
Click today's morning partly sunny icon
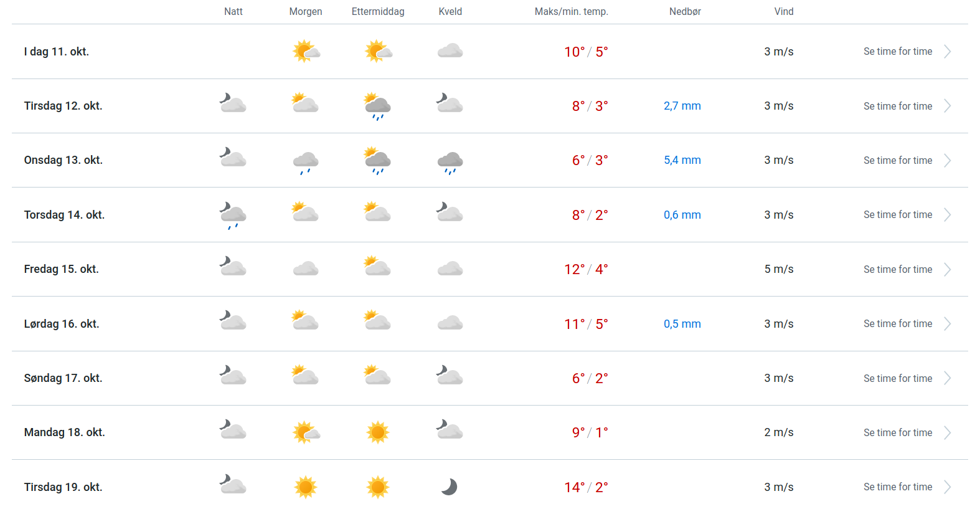tap(306, 51)
